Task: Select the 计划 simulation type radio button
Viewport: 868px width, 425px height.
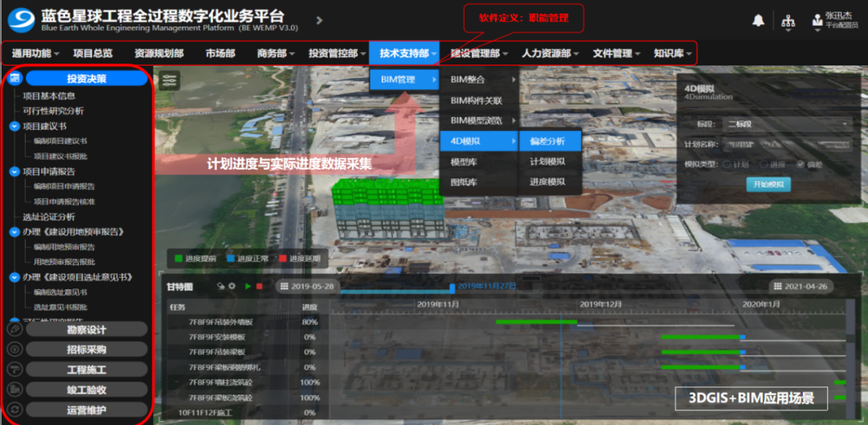Action: pos(727,164)
